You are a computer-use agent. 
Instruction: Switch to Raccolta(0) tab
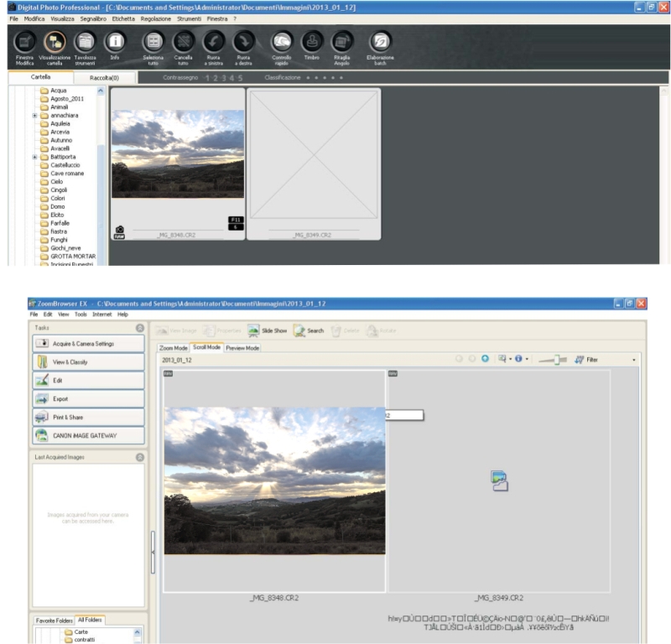[x=104, y=78]
